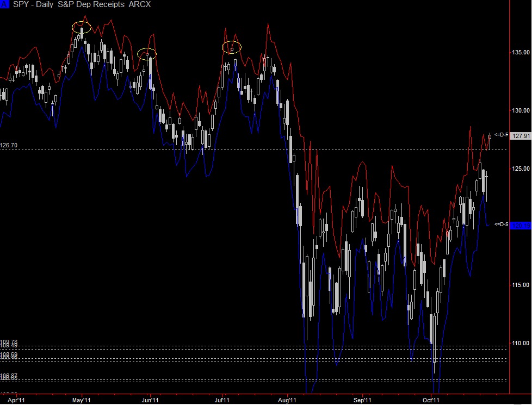532x405 pixels.
Task: Select the yellow circle near Jul'11
Action: click(x=232, y=47)
